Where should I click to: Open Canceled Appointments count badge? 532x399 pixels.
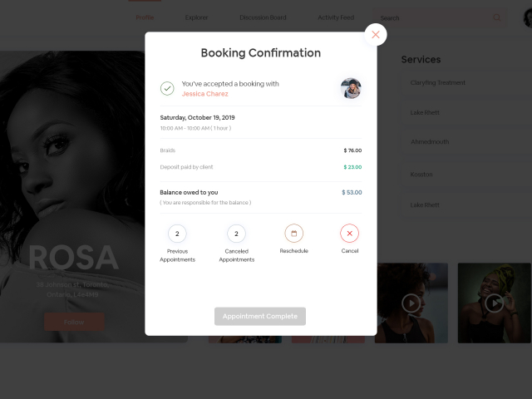[236, 234]
